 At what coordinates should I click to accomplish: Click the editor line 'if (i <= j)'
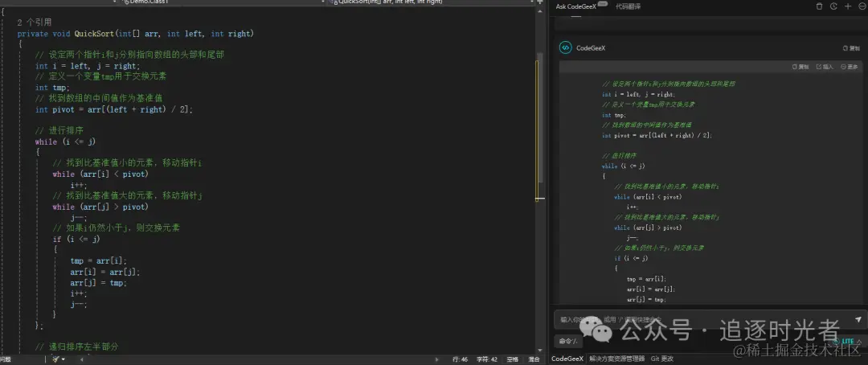[x=76, y=240]
